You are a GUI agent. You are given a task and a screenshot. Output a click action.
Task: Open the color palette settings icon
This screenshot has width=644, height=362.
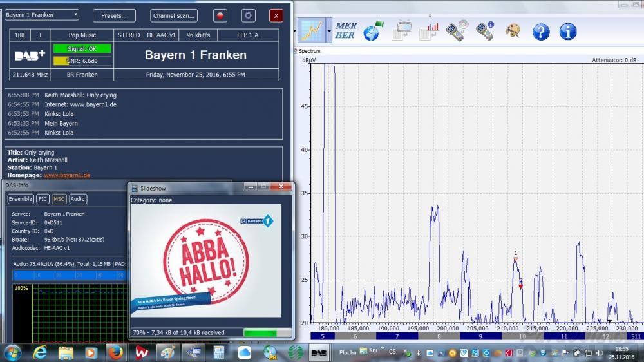coord(513,31)
